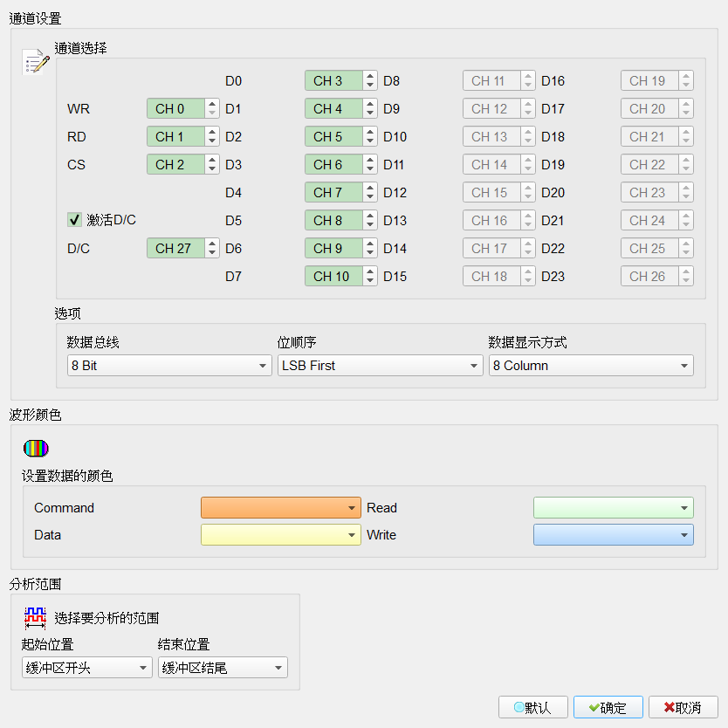Click the D7 channel CH 10 field
The width and height of the screenshot is (728, 728).
(333, 276)
